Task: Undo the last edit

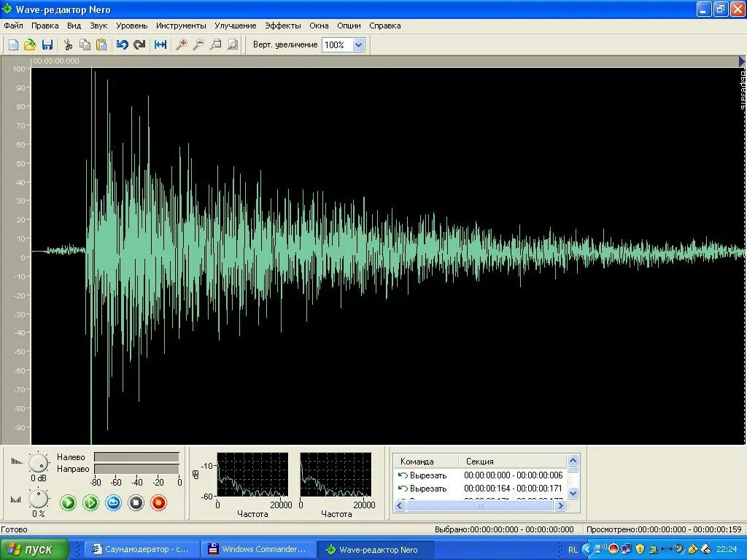Action: [121, 44]
